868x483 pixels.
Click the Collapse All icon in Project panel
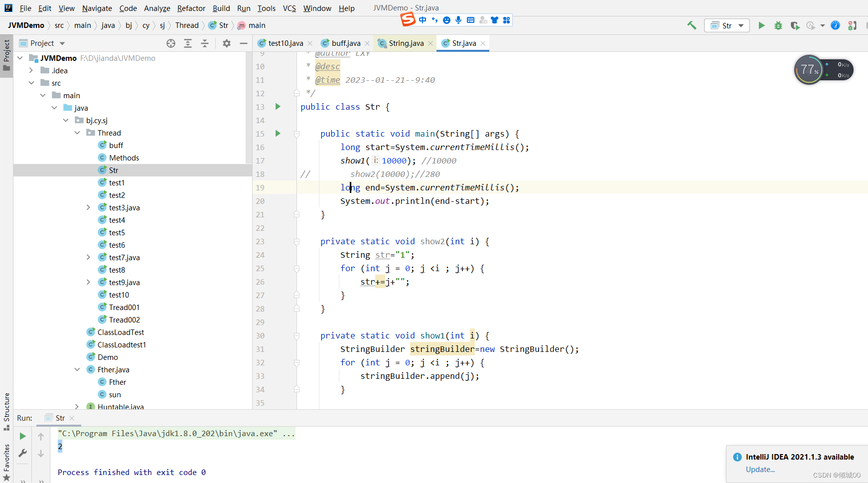coord(205,43)
